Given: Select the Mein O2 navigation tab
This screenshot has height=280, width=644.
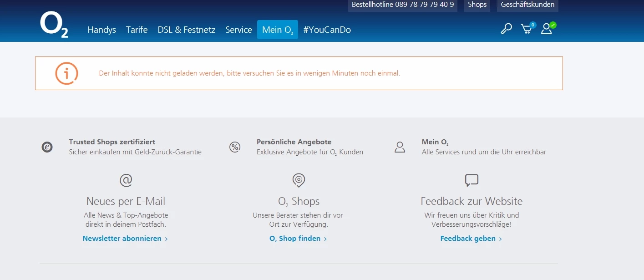Looking at the screenshot, I should tap(278, 30).
